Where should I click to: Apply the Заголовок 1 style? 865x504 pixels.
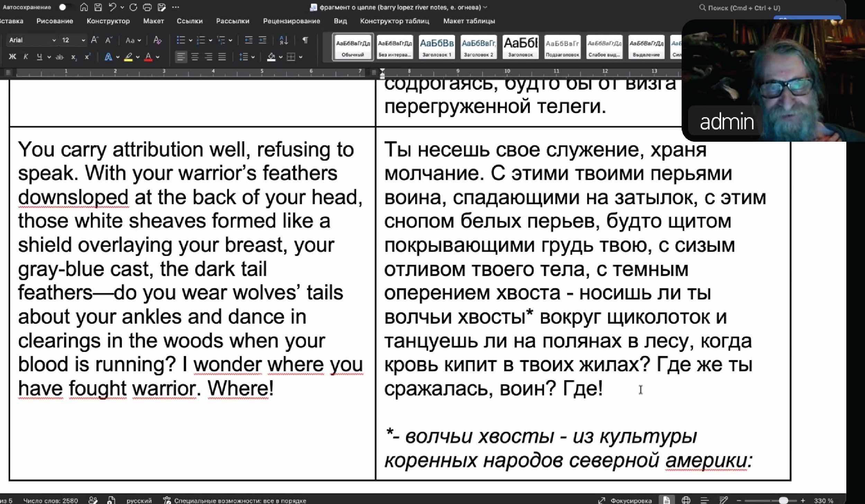437,47
